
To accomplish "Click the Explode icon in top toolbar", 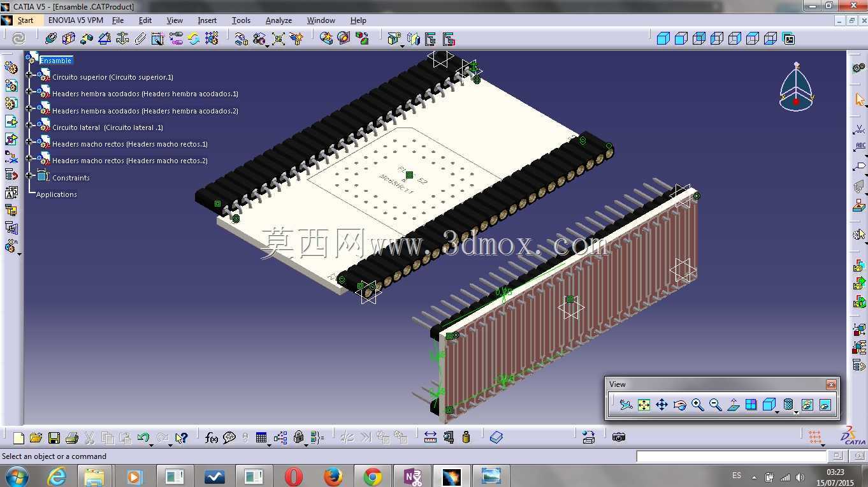I will [278, 38].
